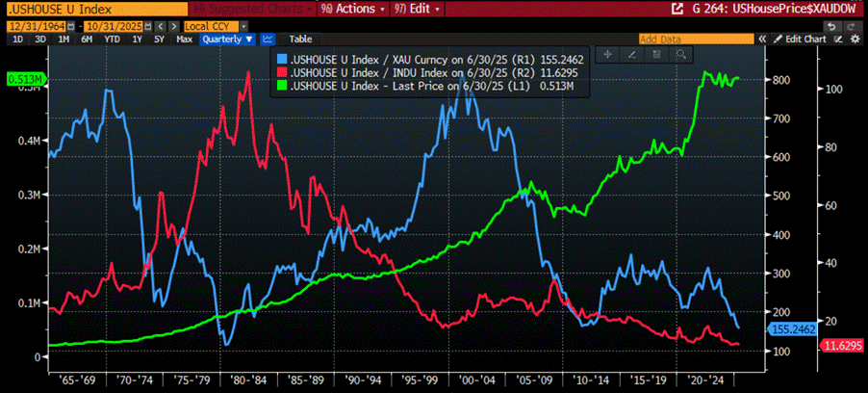Viewport: 868px width, 393px height.
Task: Expand the Local CCY currency dropdown arrow
Action: (x=244, y=26)
